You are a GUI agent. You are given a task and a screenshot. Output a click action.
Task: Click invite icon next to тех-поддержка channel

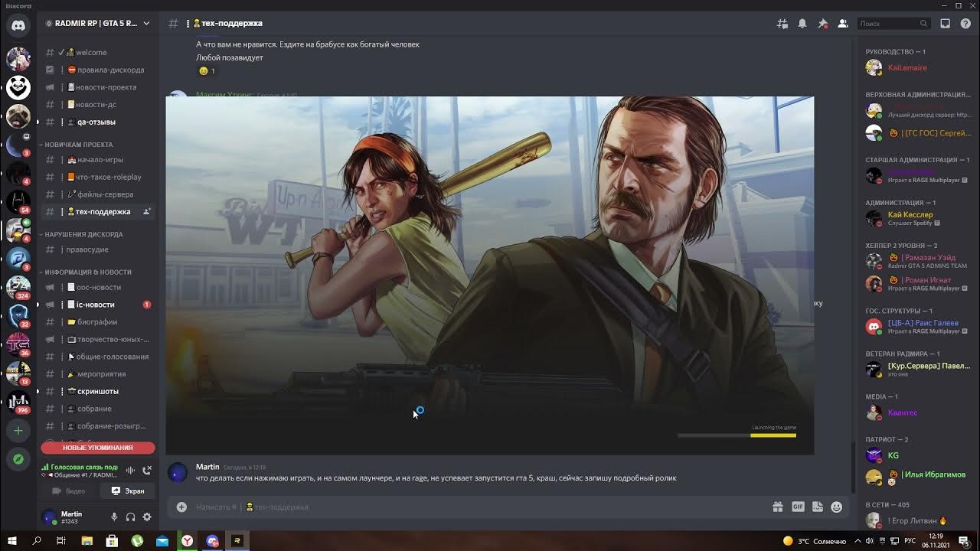(147, 211)
